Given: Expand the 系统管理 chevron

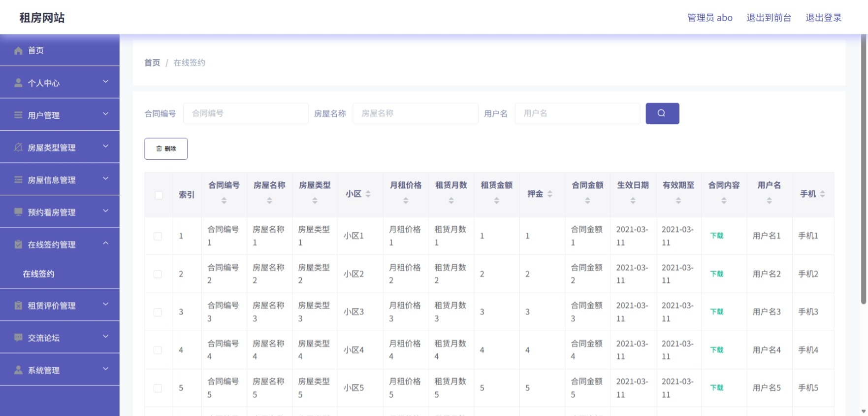Looking at the screenshot, I should click(x=105, y=369).
